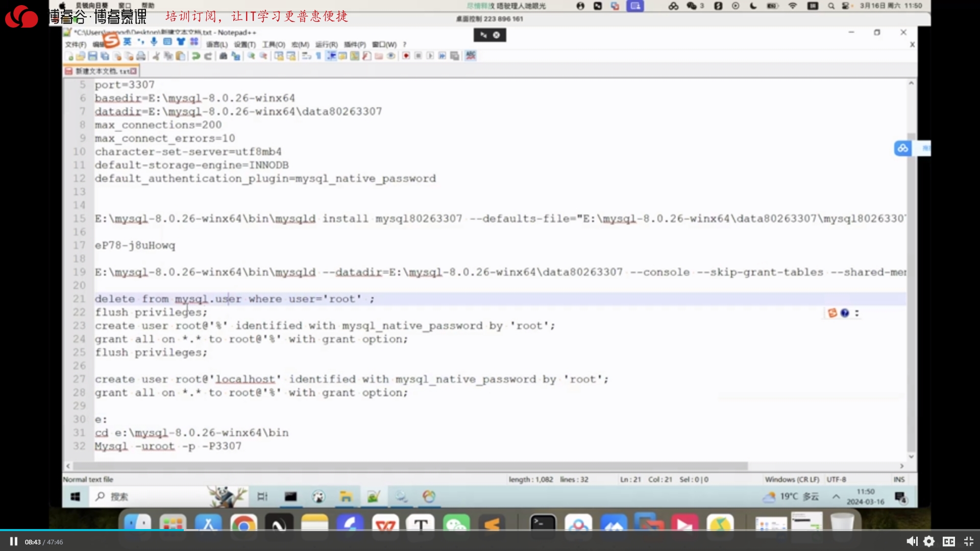Toggle the Indent Guide toolbar button
The width and height of the screenshot is (980, 551).
[x=331, y=56]
